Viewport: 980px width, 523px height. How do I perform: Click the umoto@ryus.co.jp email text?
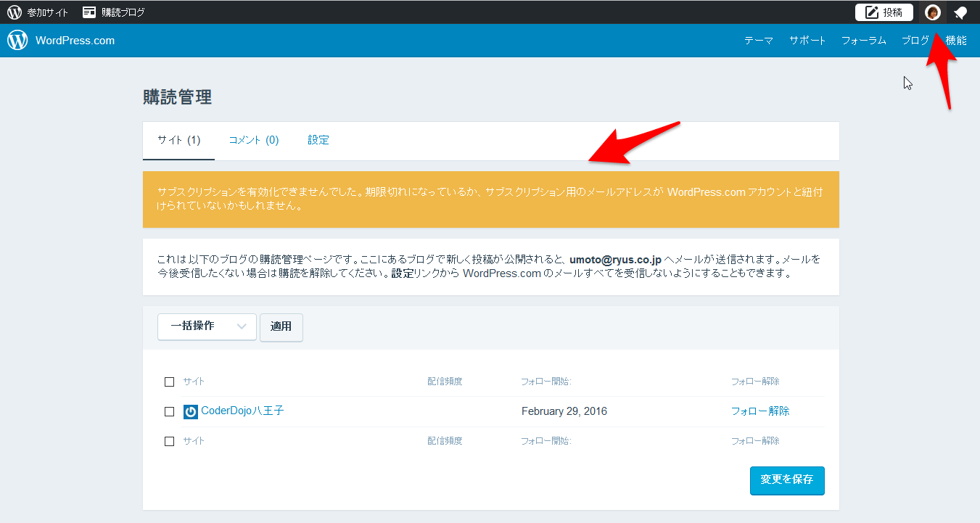615,260
